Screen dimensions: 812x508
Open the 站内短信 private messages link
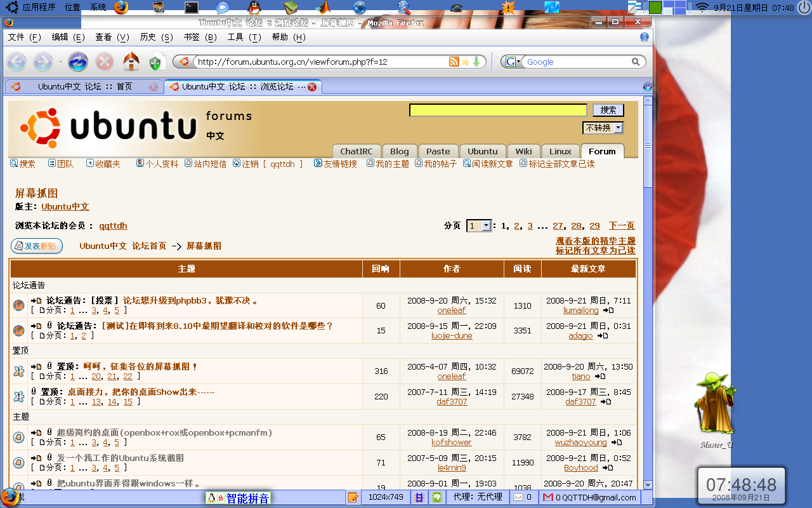[x=206, y=164]
